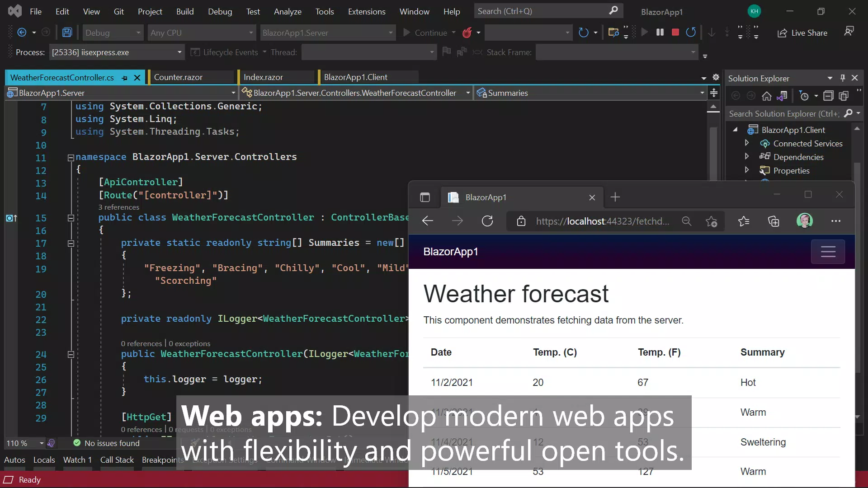Click the KH account avatar
Image resolution: width=868 pixels, height=488 pixels.
tap(754, 11)
